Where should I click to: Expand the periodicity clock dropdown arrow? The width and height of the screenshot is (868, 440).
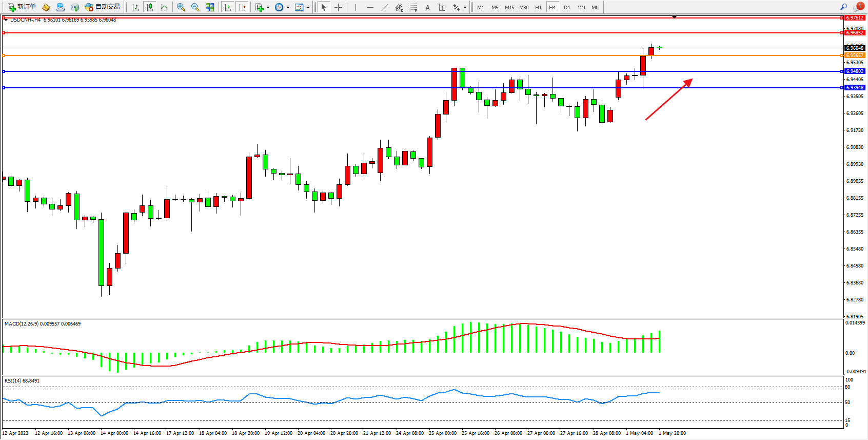pyautogui.click(x=288, y=7)
